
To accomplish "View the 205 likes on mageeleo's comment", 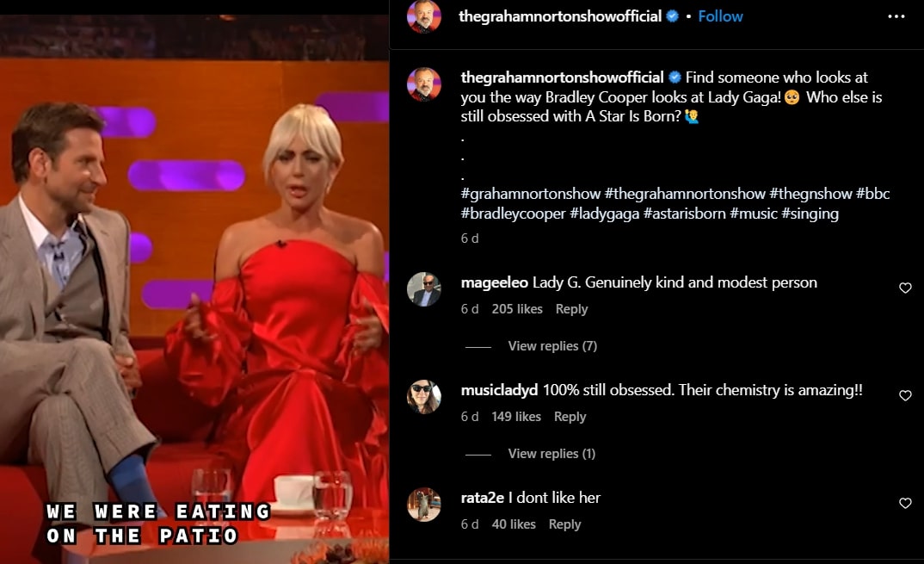I will [517, 309].
